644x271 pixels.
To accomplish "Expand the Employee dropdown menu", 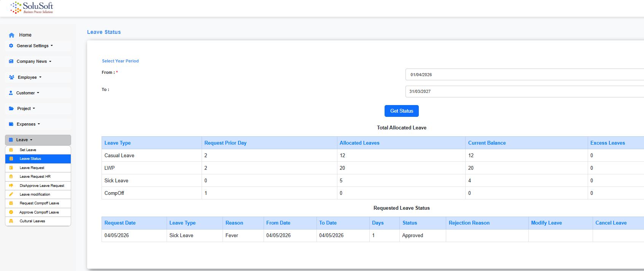I will click(x=38, y=77).
